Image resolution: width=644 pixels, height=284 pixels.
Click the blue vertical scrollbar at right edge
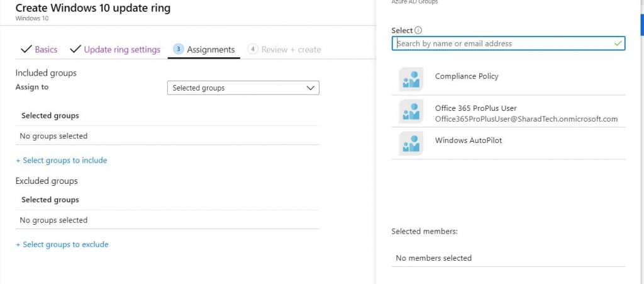tap(642, 25)
